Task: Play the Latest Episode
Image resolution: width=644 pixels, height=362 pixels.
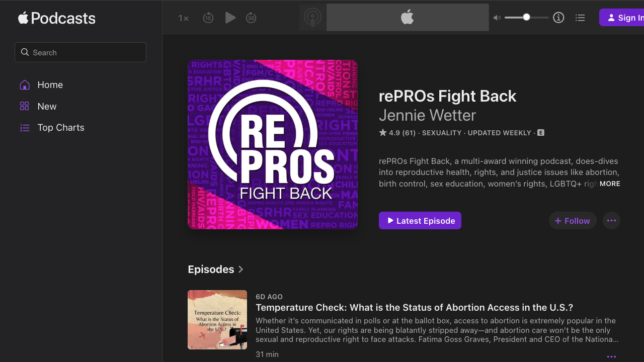Action: click(420, 221)
